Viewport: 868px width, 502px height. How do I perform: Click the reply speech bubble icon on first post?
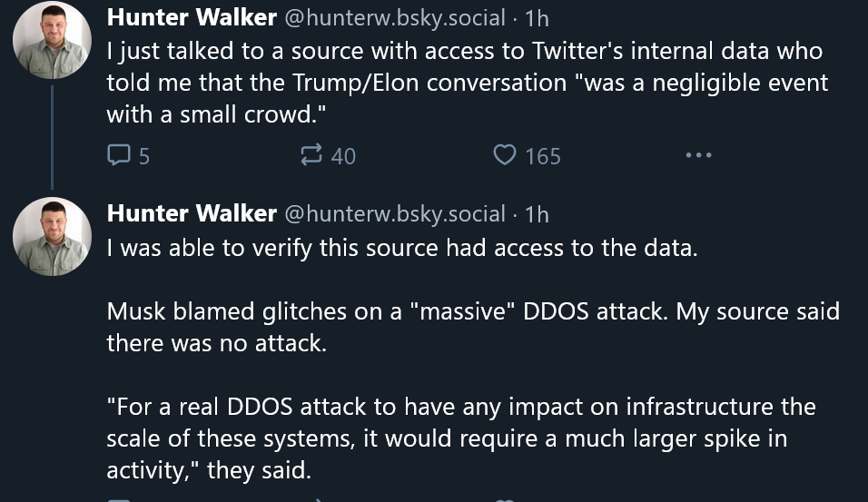119,155
